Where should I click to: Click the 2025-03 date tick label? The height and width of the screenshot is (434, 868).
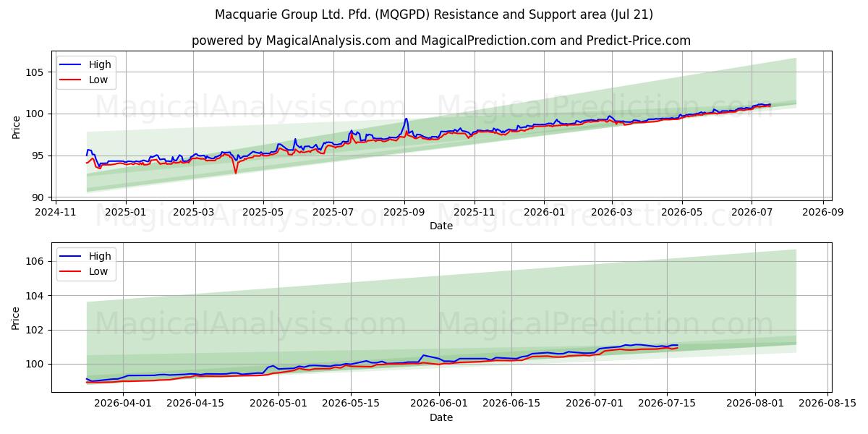tap(193, 212)
